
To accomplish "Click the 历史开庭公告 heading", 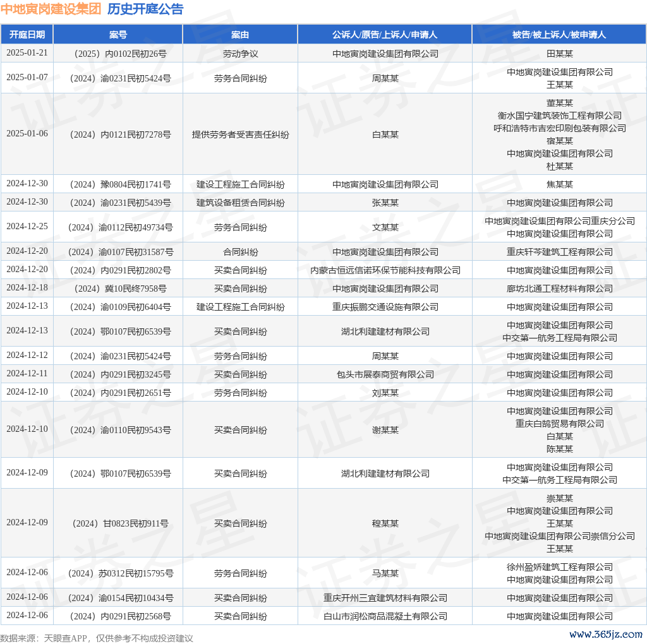I will pyautogui.click(x=145, y=9).
